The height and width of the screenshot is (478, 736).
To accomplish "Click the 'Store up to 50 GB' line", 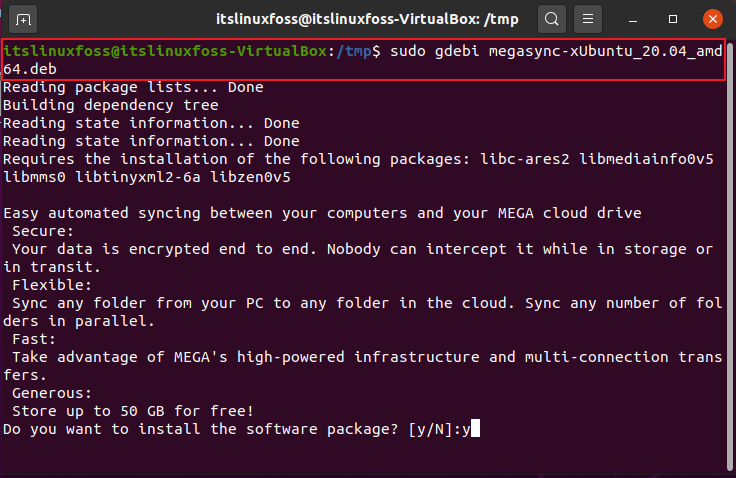I will coord(133,411).
